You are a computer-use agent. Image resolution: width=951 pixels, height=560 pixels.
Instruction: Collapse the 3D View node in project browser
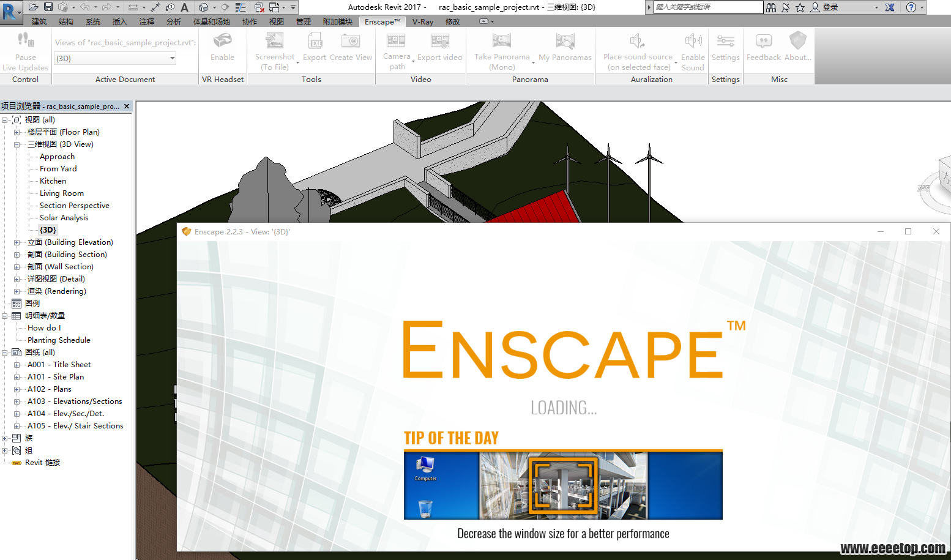click(x=17, y=144)
